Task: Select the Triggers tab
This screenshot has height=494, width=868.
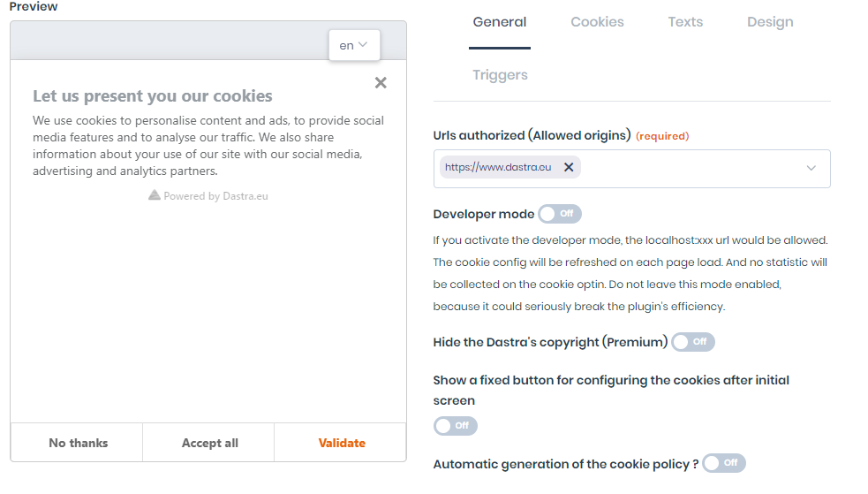Action: 500,75
